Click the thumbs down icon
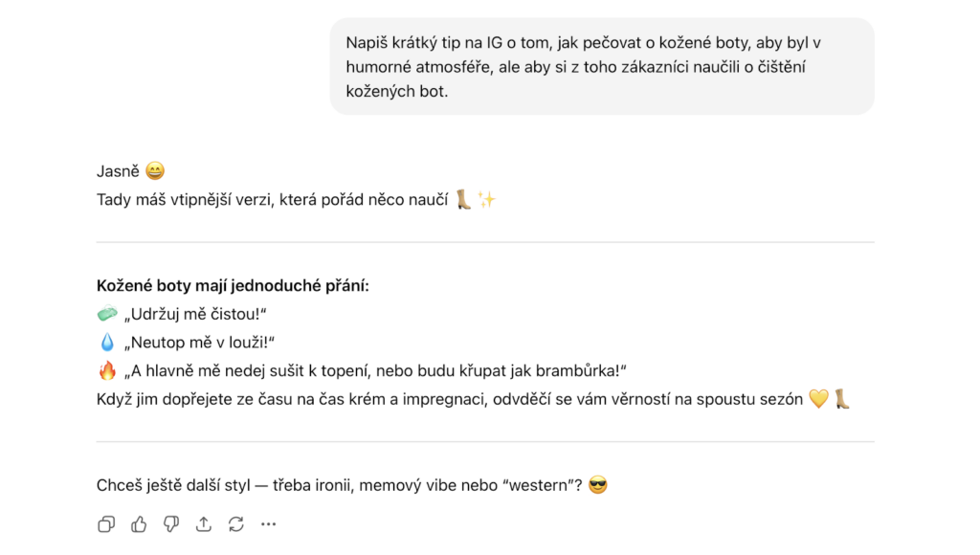 (171, 523)
